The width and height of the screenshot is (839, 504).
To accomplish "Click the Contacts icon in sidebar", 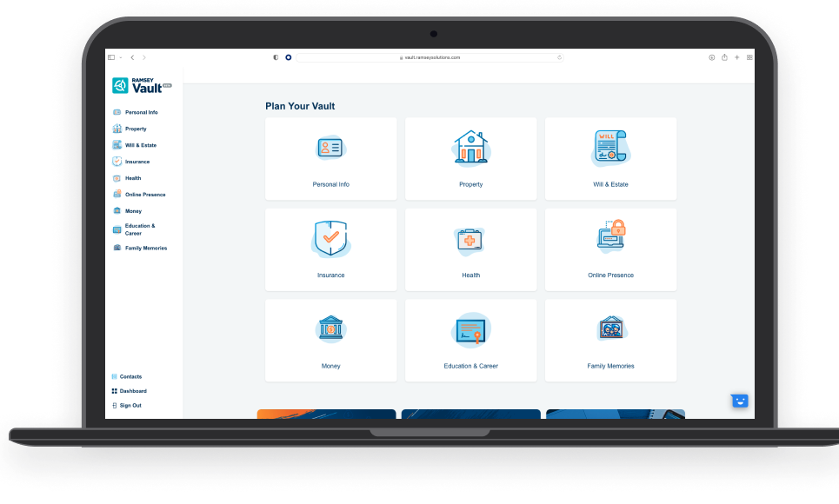I will tap(114, 376).
